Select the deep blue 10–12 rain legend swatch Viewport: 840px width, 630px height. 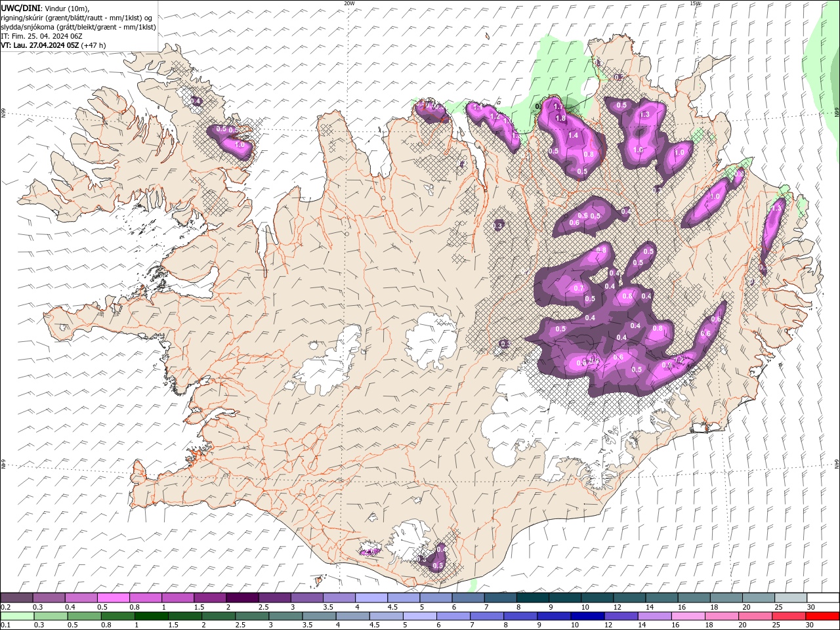coord(587,616)
